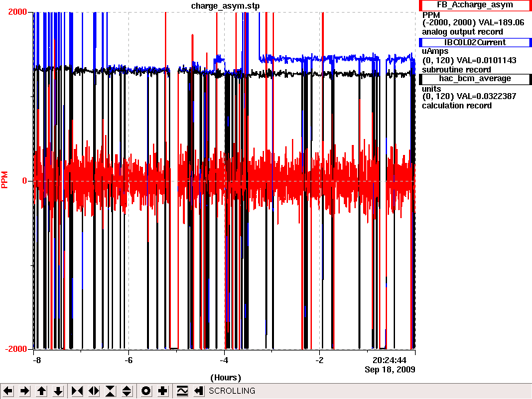This screenshot has width=532, height=399.
Task: Click the circle auto-scale toolbar button
Action: click(x=146, y=391)
